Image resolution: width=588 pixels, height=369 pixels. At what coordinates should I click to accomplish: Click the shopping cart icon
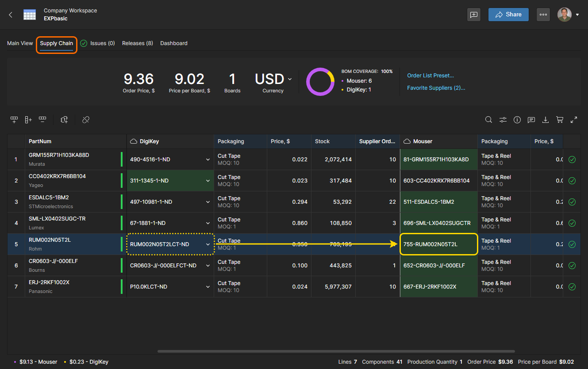click(560, 119)
